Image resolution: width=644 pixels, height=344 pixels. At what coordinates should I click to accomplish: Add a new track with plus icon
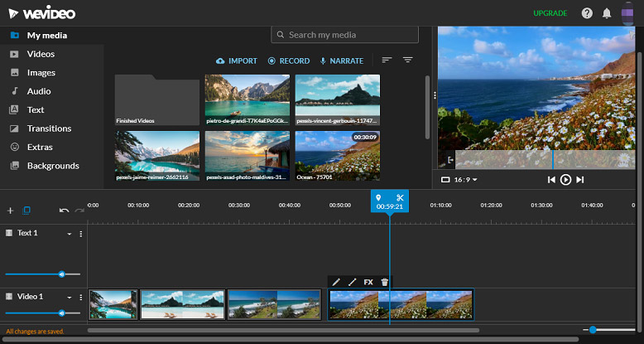[x=10, y=211]
